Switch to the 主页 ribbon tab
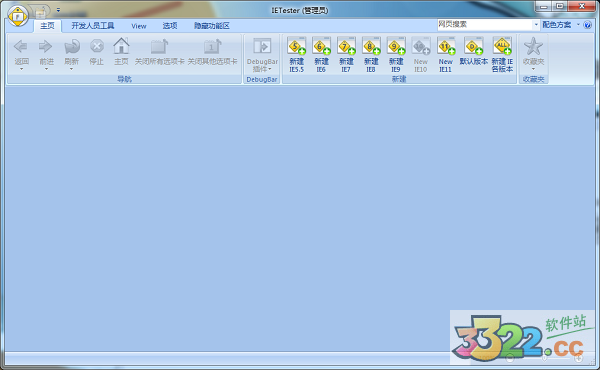This screenshot has height=370, width=600. 47,26
